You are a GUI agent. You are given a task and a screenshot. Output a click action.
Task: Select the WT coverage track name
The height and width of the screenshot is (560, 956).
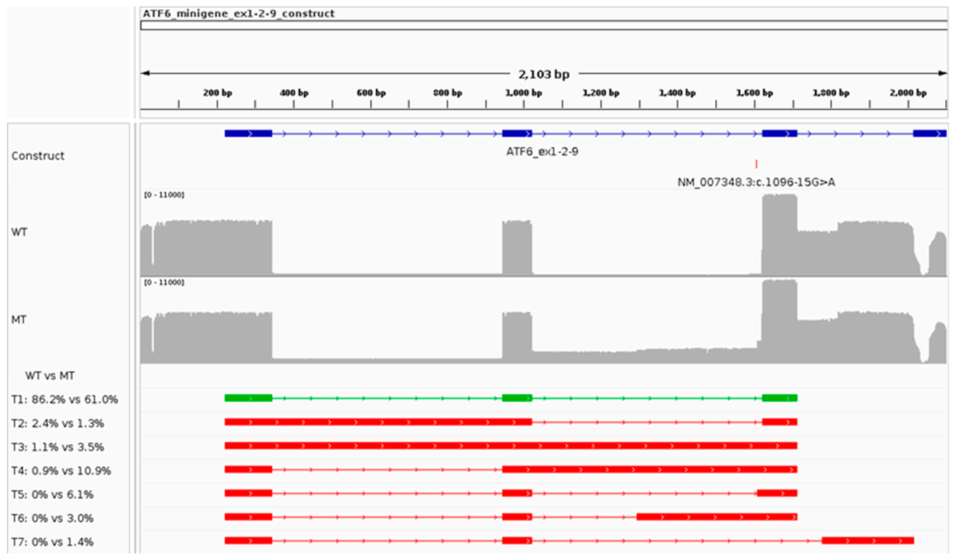(x=19, y=232)
